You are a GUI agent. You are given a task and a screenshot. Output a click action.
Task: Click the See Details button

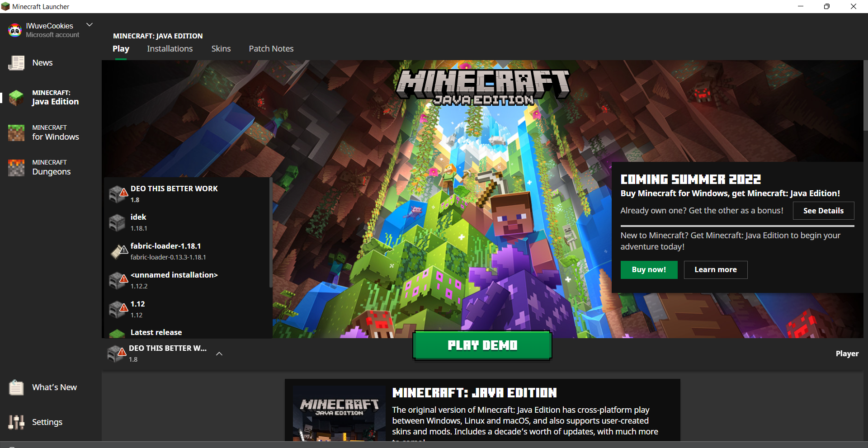tap(823, 211)
